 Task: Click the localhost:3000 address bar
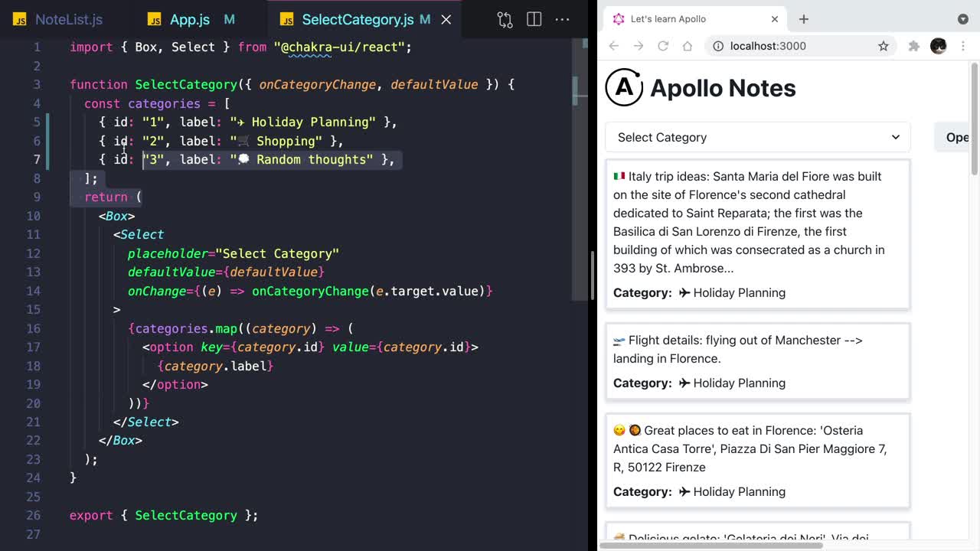796,46
